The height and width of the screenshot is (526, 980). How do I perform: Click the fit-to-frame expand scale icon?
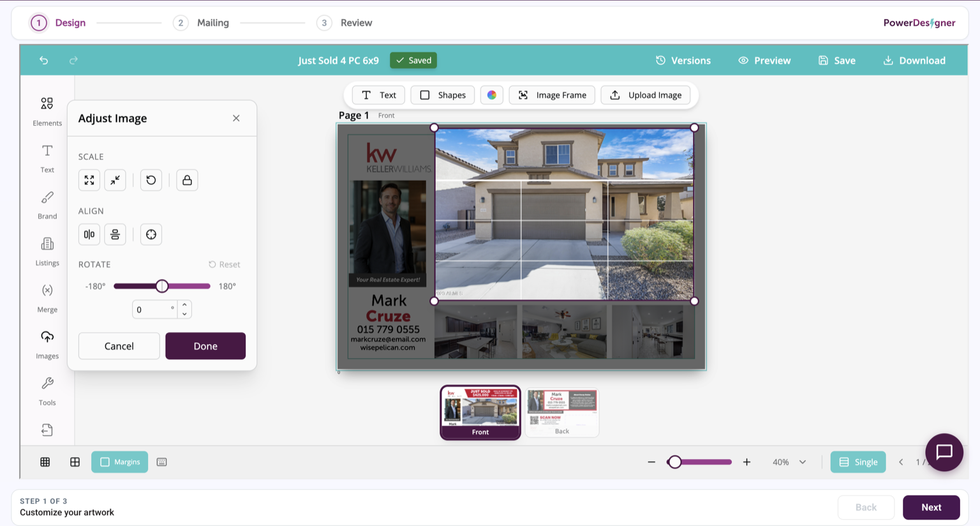click(89, 180)
